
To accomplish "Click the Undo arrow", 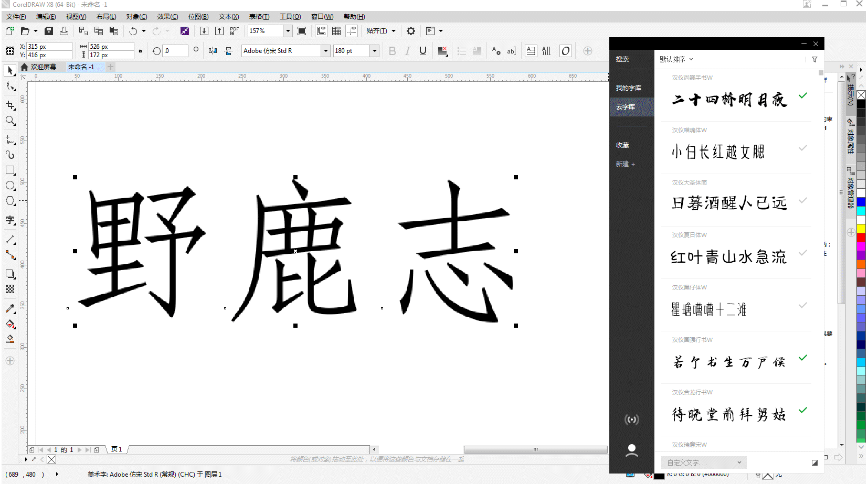I will pos(133,31).
